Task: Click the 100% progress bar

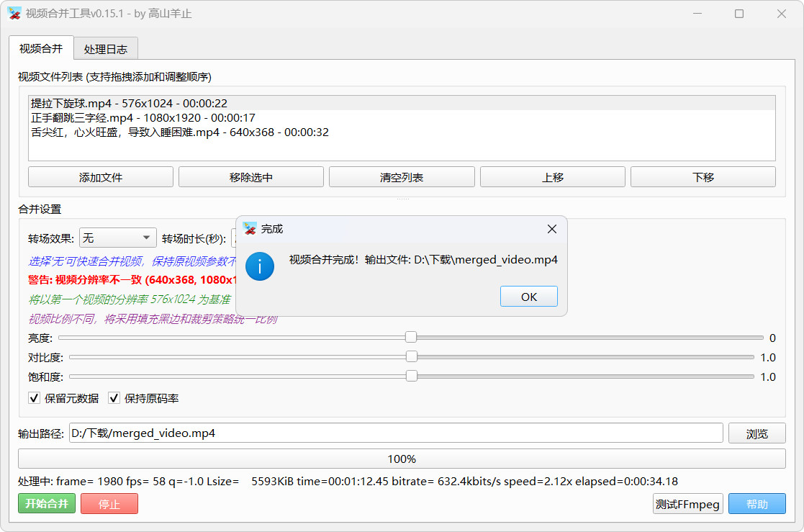Action: tap(402, 459)
